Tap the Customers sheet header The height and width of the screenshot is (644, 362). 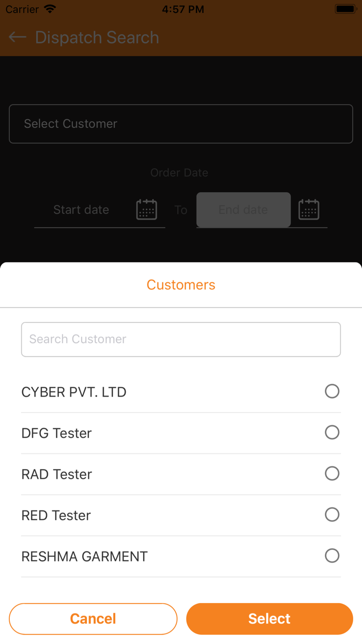click(x=181, y=285)
